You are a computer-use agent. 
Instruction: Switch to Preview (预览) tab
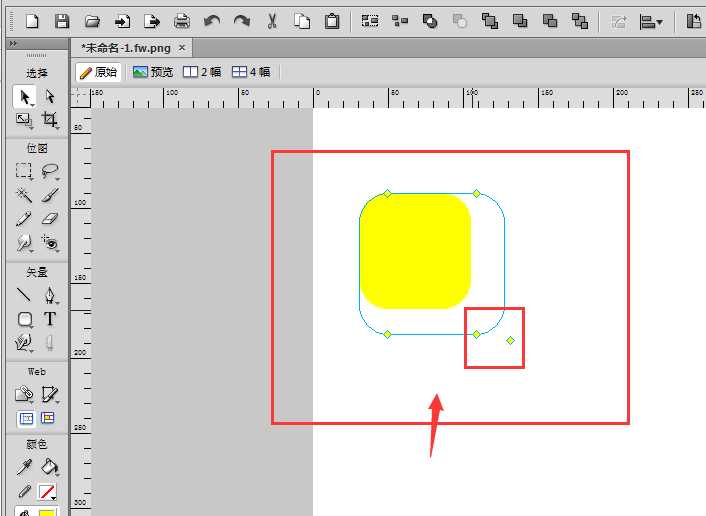point(153,72)
